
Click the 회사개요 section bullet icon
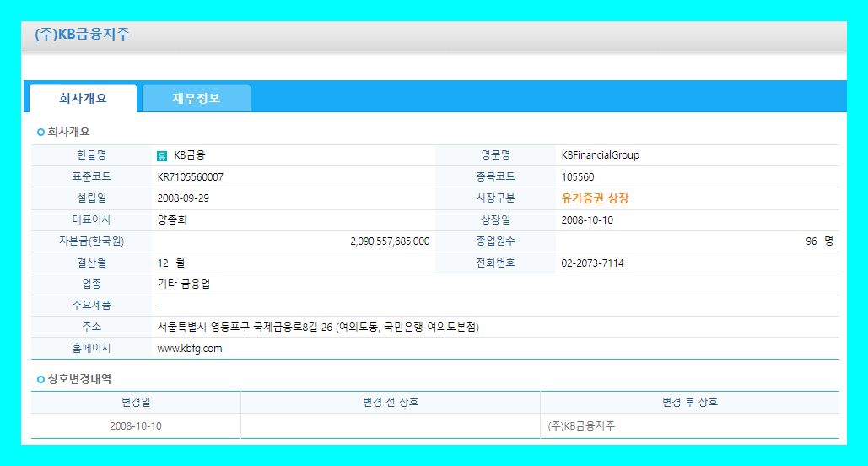click(40, 132)
